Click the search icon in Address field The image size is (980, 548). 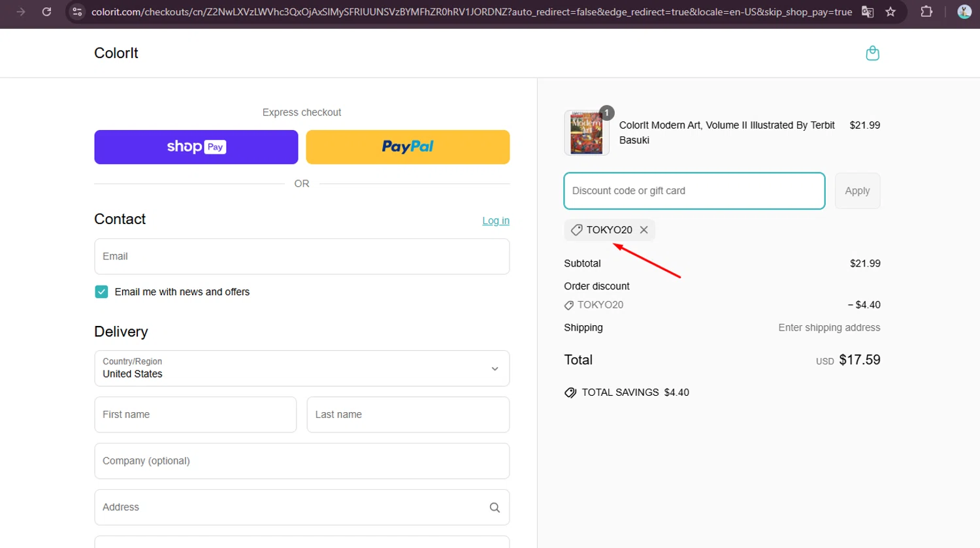point(495,508)
